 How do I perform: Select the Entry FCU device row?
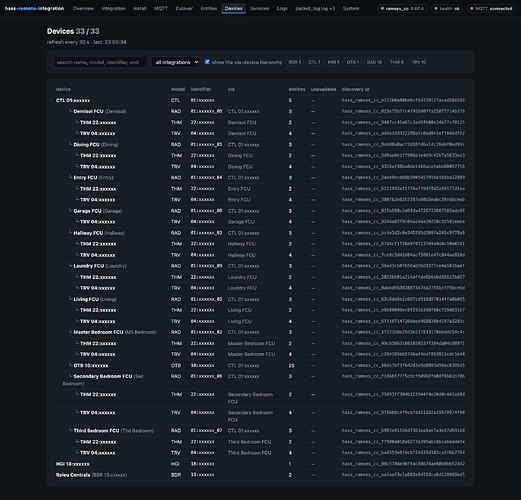(x=260, y=178)
